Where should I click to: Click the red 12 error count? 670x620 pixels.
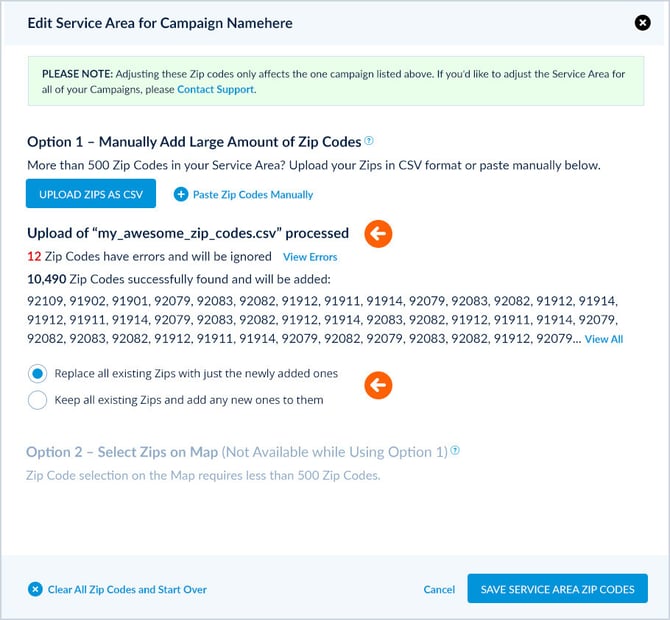click(34, 256)
